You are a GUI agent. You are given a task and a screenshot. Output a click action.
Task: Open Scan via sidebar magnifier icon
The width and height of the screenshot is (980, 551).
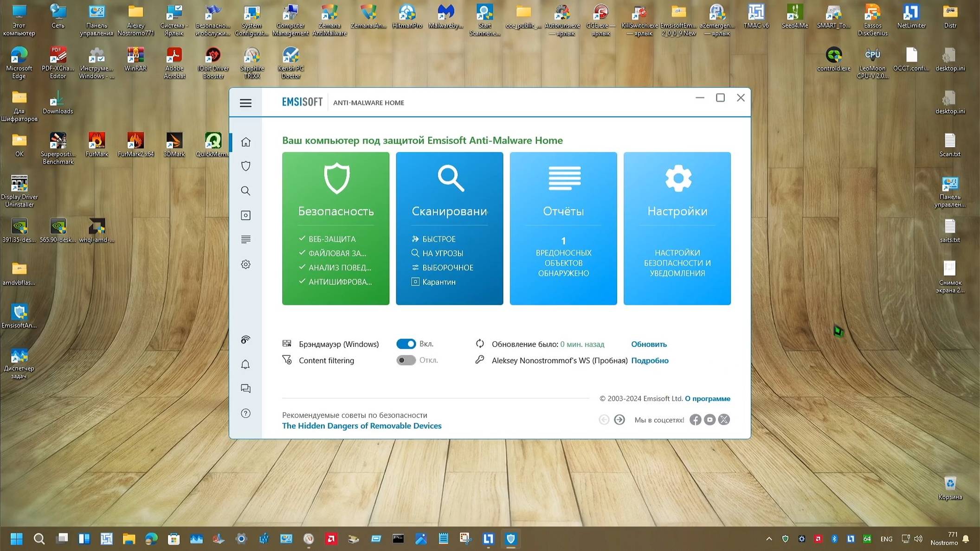(245, 191)
